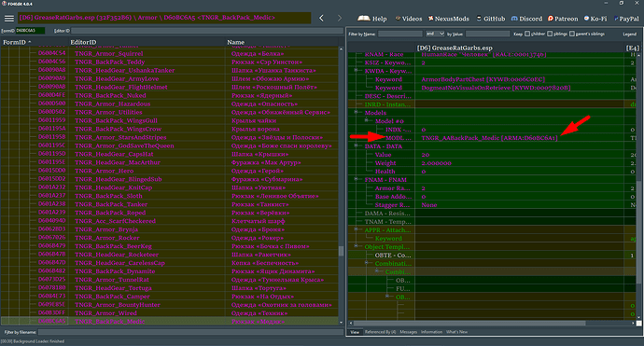The image size is (644, 346).
Task: Open the GitHub link text
Action: click(x=494, y=19)
